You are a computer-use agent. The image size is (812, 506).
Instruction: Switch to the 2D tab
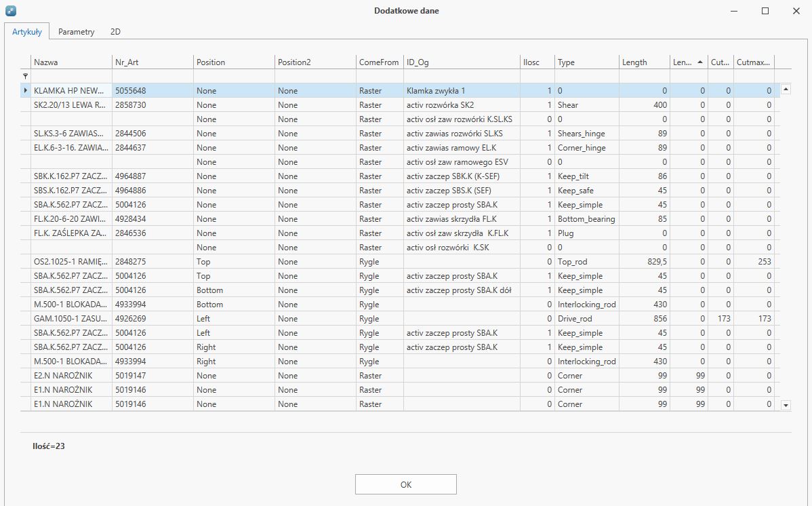click(115, 32)
